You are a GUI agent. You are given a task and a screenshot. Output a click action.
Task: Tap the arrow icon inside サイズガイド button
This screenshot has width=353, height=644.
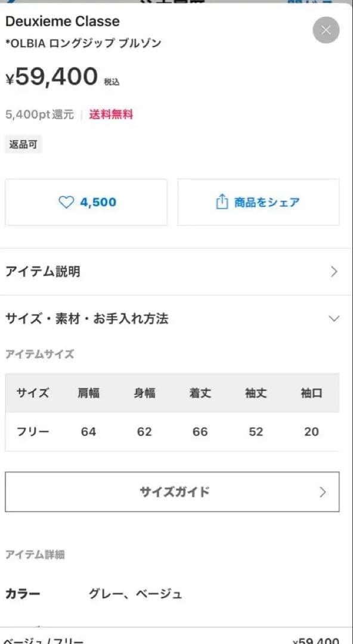[x=323, y=491]
